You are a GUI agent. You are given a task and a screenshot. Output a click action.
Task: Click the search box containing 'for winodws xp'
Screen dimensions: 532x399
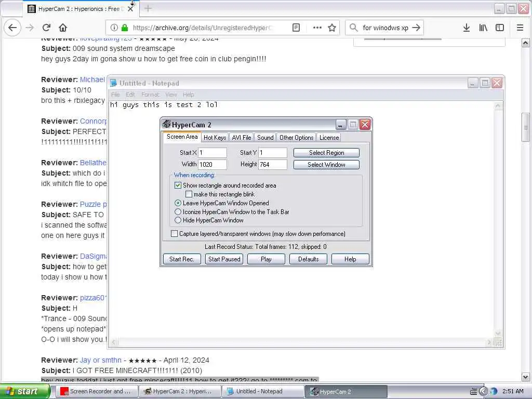tap(385, 28)
